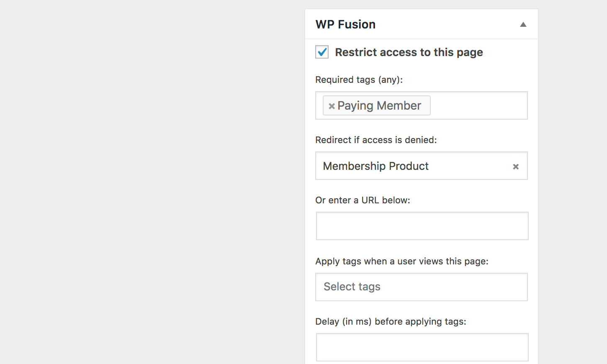Click the "Select tags" placeholder text
The width and height of the screenshot is (607, 364).
[352, 287]
